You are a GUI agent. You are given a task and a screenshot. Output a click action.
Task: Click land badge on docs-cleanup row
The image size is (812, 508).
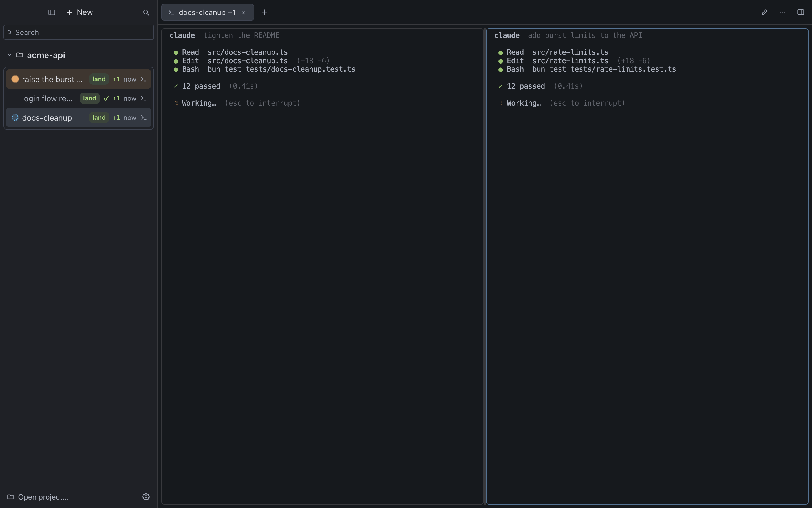99,118
